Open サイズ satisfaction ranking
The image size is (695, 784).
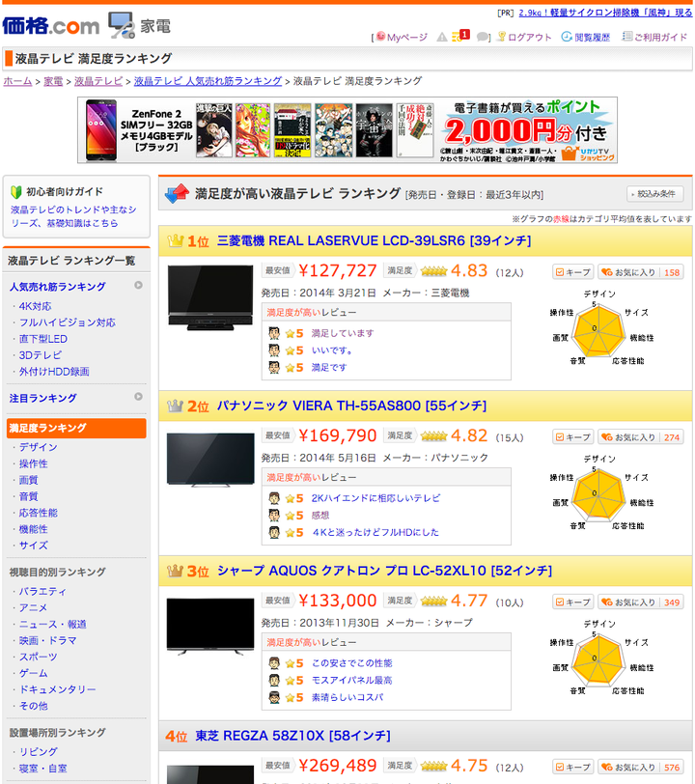point(33,545)
